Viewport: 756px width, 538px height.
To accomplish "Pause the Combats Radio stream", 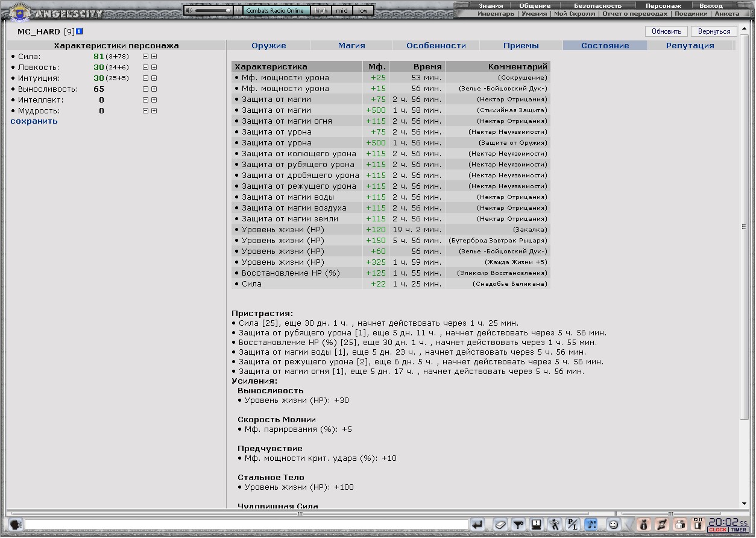I will [x=238, y=10].
